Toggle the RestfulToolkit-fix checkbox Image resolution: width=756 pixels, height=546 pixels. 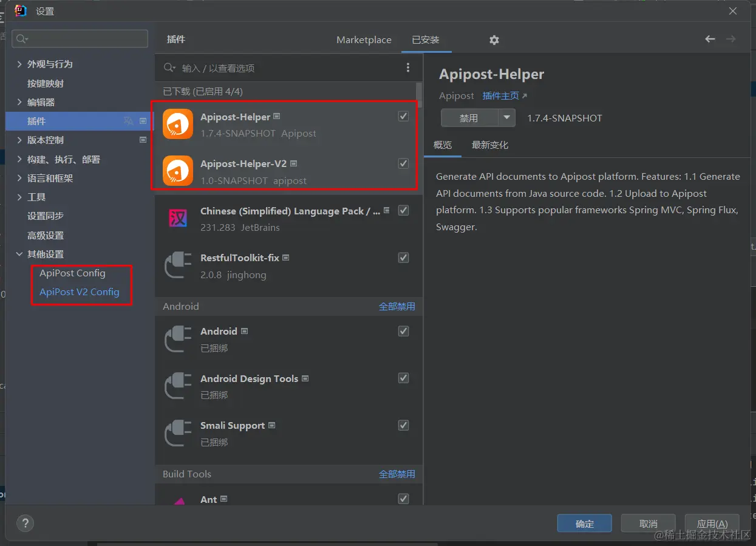click(x=403, y=258)
